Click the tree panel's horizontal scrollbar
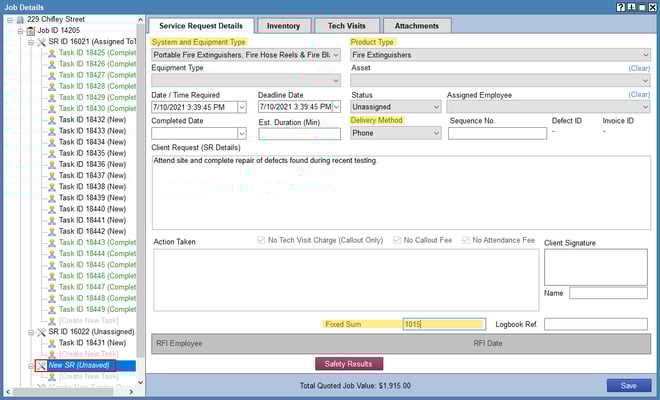 point(63,392)
